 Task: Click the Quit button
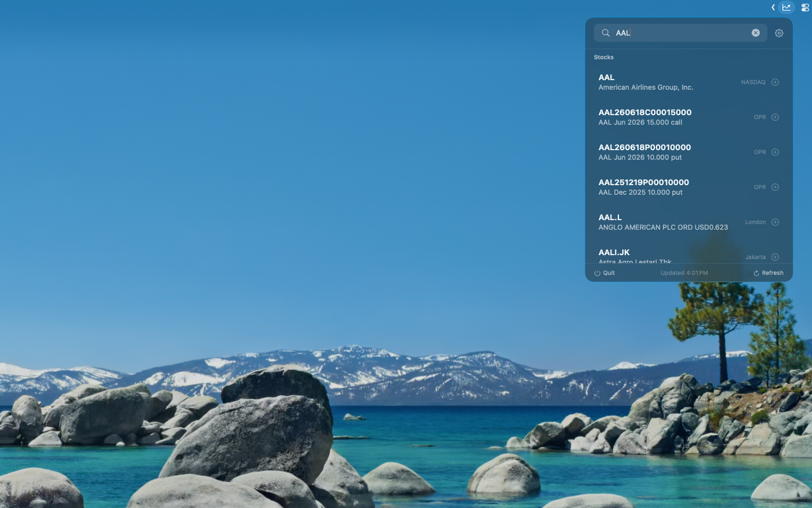[x=608, y=273]
